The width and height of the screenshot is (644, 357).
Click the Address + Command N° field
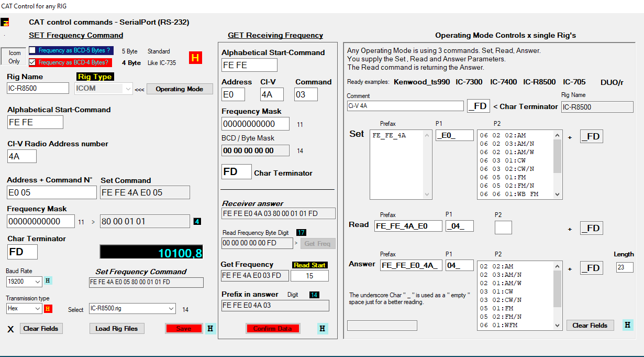pyautogui.click(x=52, y=192)
